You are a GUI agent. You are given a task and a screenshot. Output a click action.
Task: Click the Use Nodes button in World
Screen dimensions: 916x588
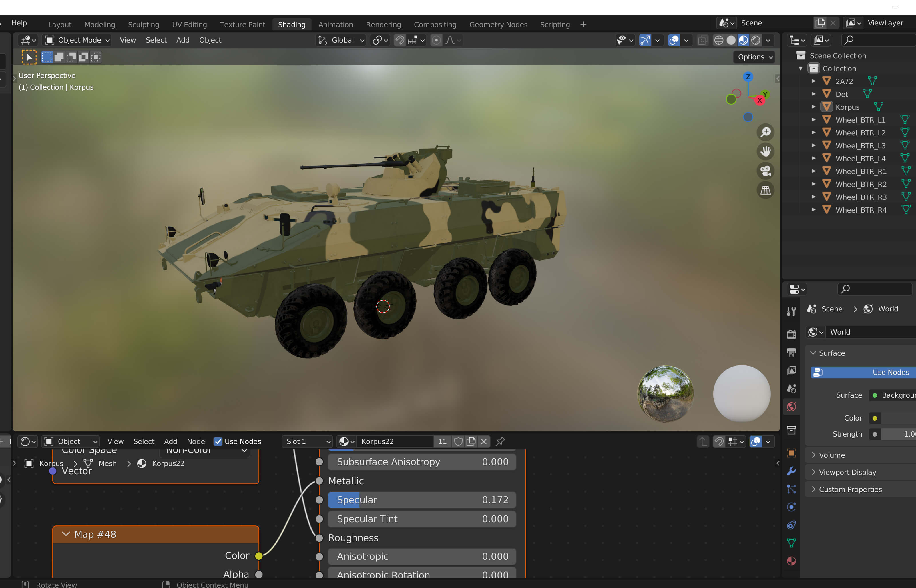coord(863,372)
